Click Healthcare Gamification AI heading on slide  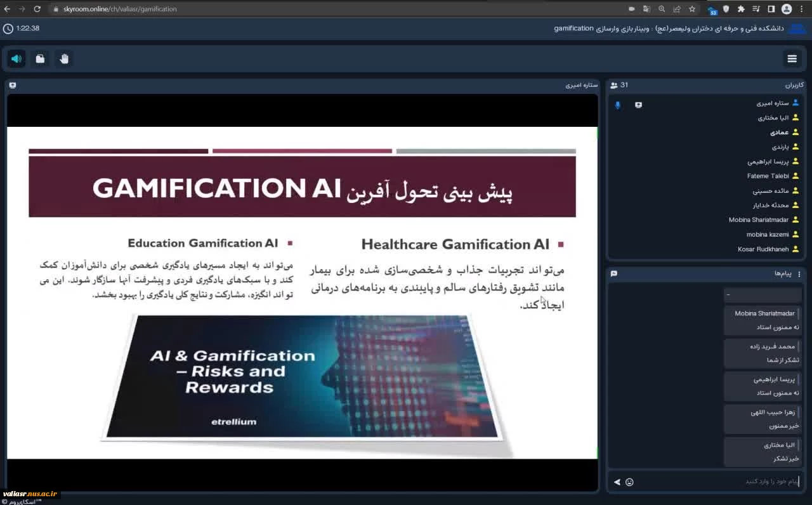click(455, 244)
